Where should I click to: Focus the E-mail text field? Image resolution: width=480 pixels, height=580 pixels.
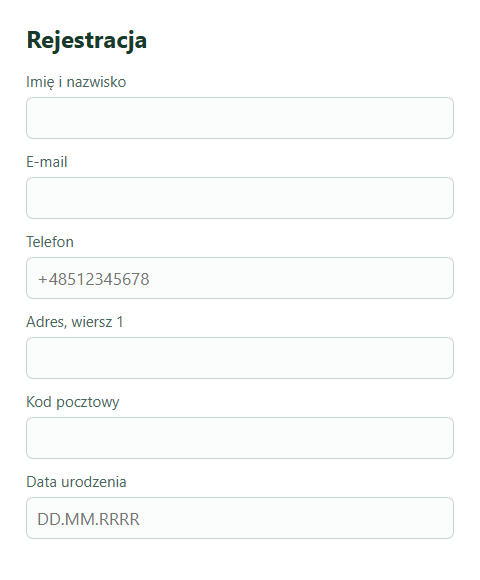(x=240, y=198)
